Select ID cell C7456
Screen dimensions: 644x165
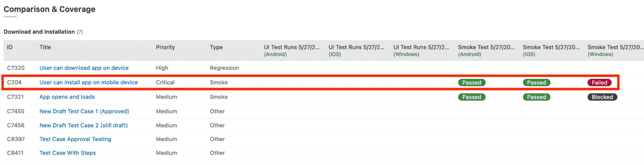pyautogui.click(x=16, y=125)
